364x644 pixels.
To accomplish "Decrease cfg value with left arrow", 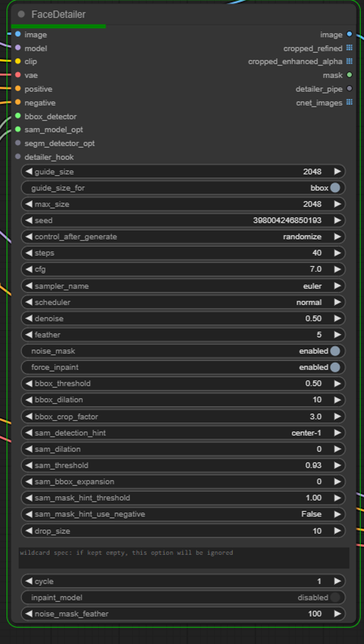I will click(x=29, y=269).
